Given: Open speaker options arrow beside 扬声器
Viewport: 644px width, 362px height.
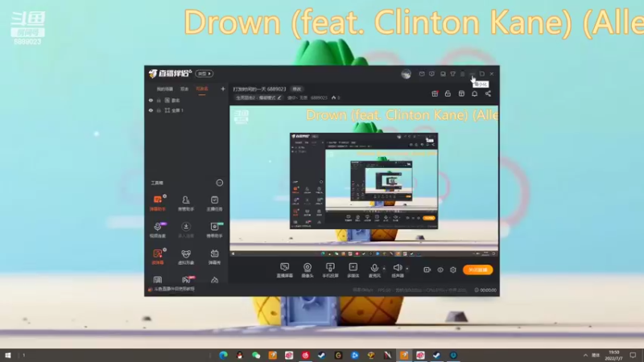Looking at the screenshot, I should (x=407, y=269).
